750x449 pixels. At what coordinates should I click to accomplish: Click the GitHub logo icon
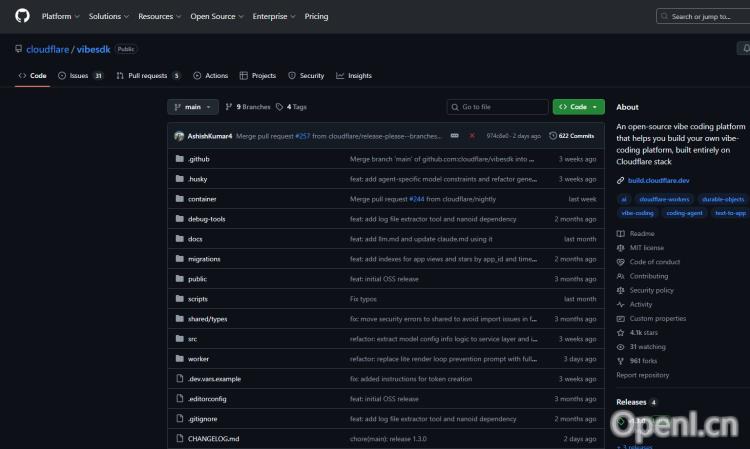tap(22, 16)
